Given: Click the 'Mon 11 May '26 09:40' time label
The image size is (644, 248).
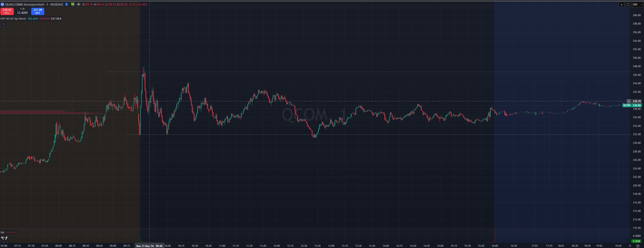Looking at the screenshot, I should (x=149, y=246).
